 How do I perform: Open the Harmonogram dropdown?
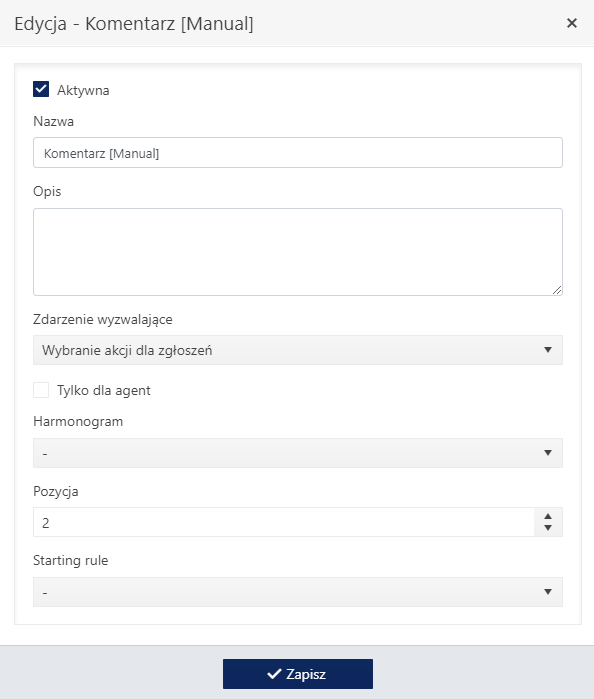pyautogui.click(x=298, y=453)
